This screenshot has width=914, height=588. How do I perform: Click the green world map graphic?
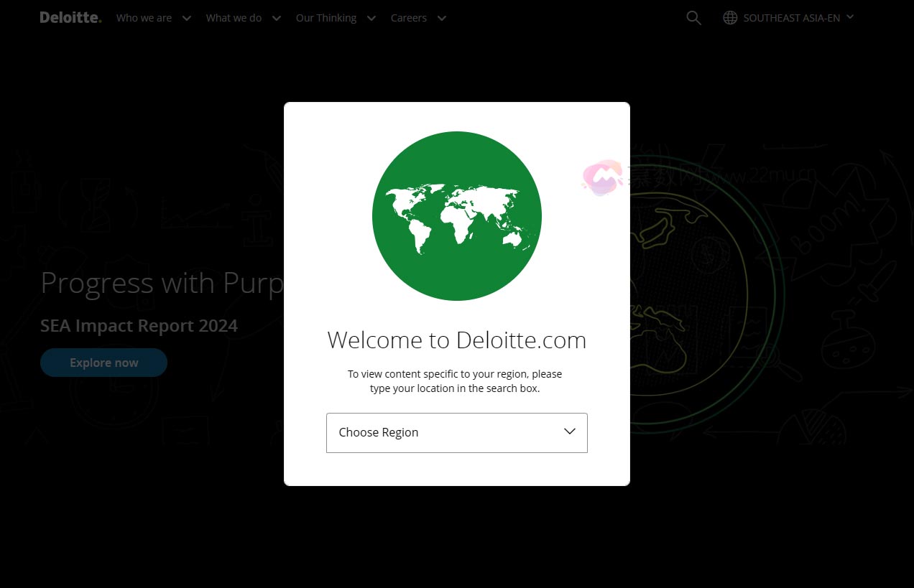click(456, 215)
